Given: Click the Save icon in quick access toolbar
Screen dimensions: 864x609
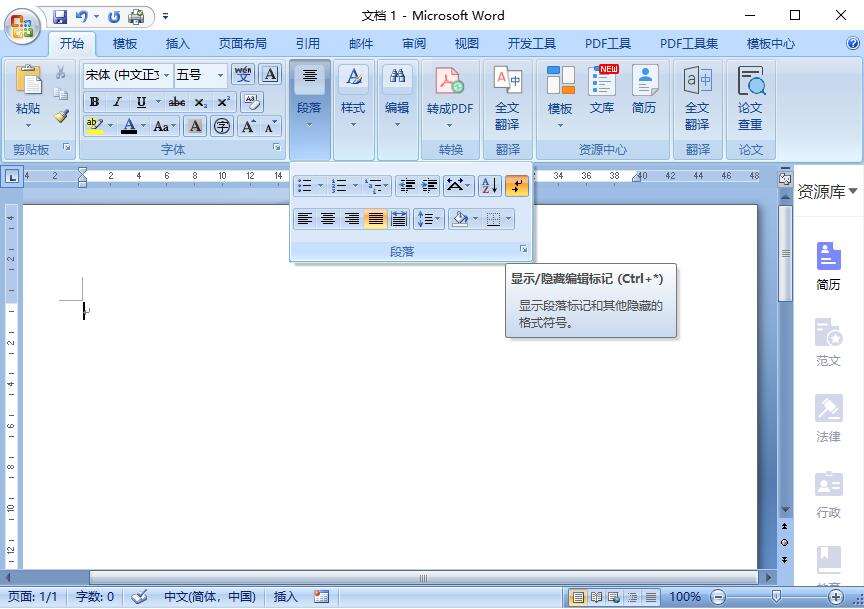Looking at the screenshot, I should [60, 17].
